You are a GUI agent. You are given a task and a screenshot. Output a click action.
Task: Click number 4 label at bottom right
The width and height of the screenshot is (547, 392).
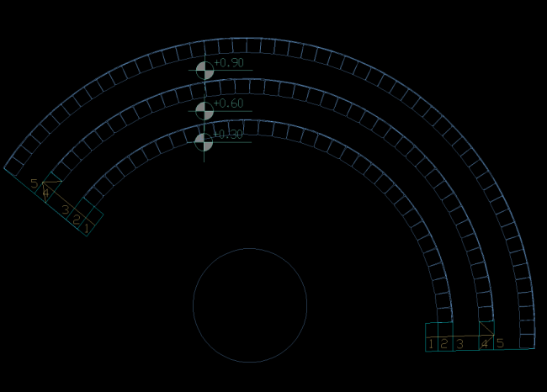pos(485,343)
